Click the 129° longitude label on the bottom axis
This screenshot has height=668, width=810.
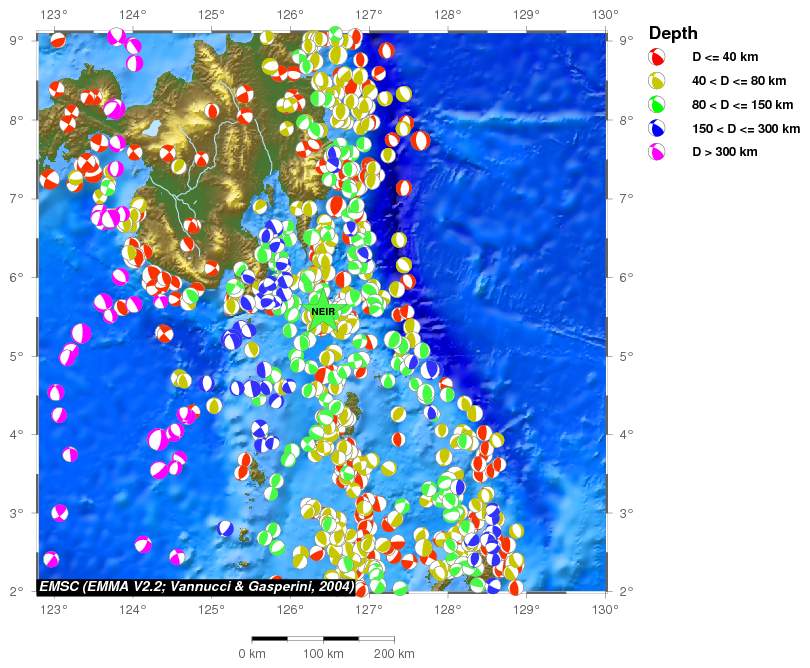(x=526, y=609)
